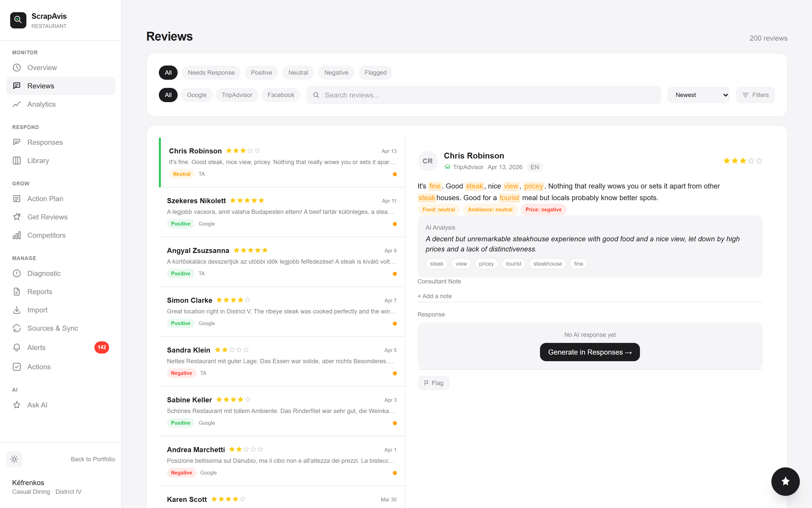Select the All sentiment filter chip
Viewport: 812px width, 508px height.
point(168,73)
